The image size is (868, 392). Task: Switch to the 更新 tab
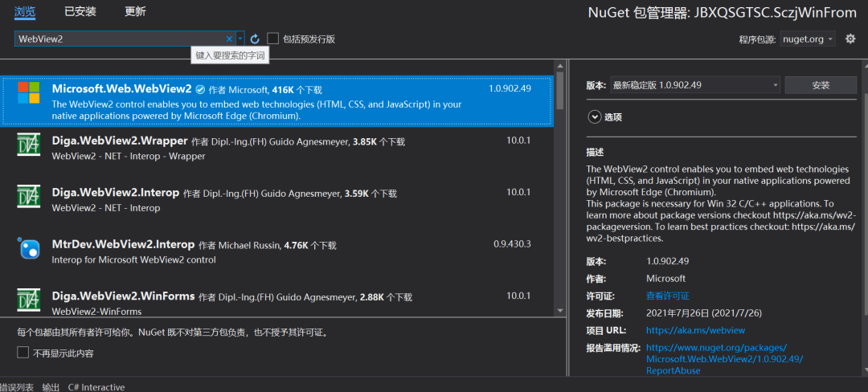(135, 11)
